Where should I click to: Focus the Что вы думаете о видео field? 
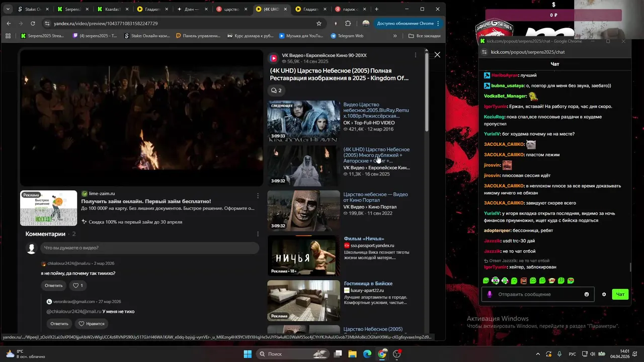pos(150,248)
